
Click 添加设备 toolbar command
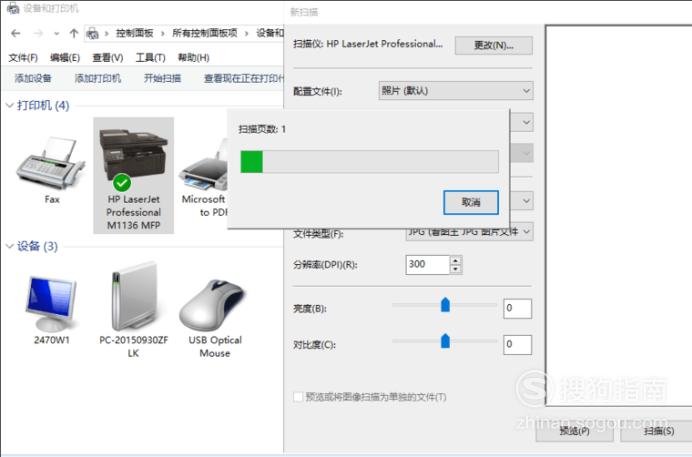click(x=33, y=79)
